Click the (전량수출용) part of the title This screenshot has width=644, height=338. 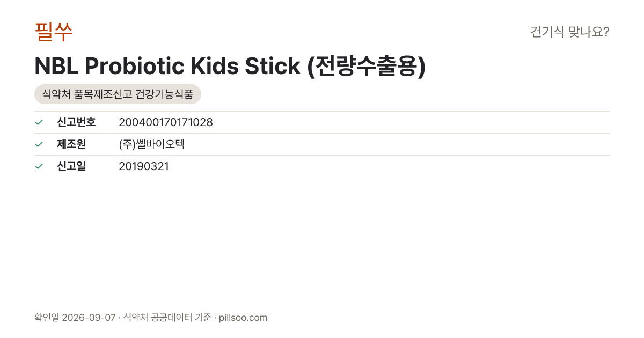click(367, 66)
